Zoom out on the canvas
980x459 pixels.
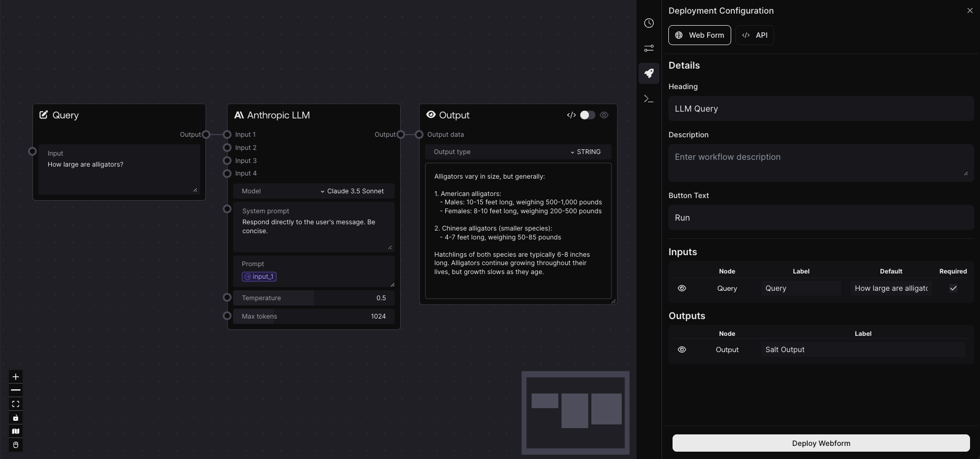pos(16,390)
